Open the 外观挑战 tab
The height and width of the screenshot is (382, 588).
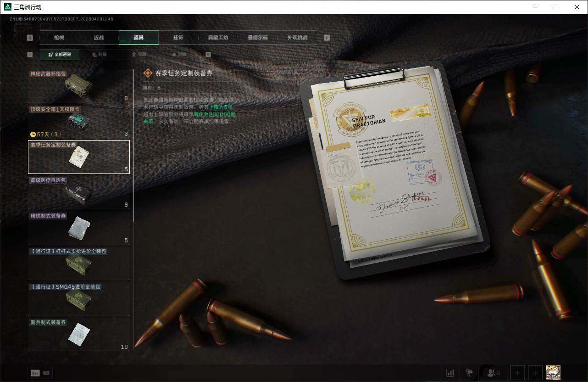point(297,38)
